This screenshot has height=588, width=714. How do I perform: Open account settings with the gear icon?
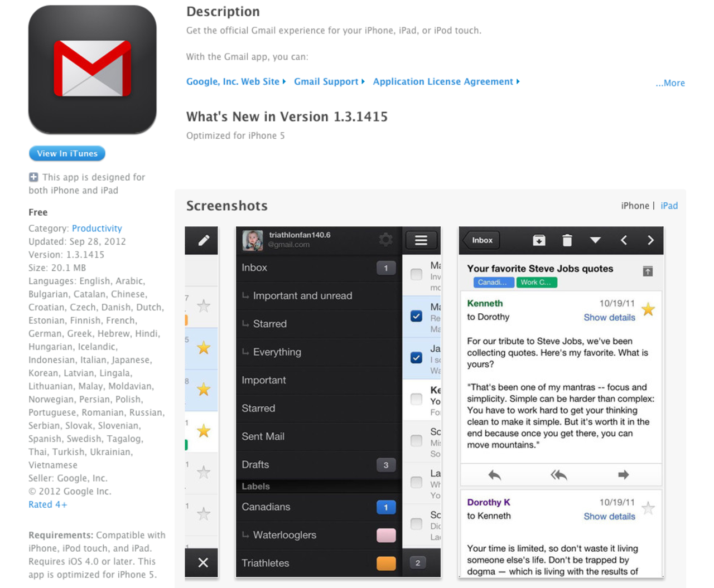tap(384, 240)
